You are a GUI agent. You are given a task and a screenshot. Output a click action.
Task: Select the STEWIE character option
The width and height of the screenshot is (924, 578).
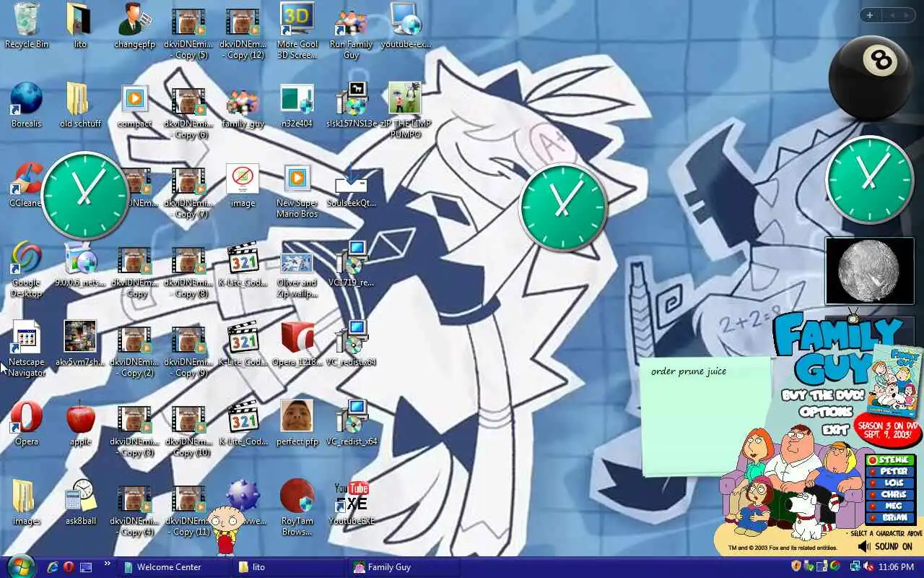(891, 460)
